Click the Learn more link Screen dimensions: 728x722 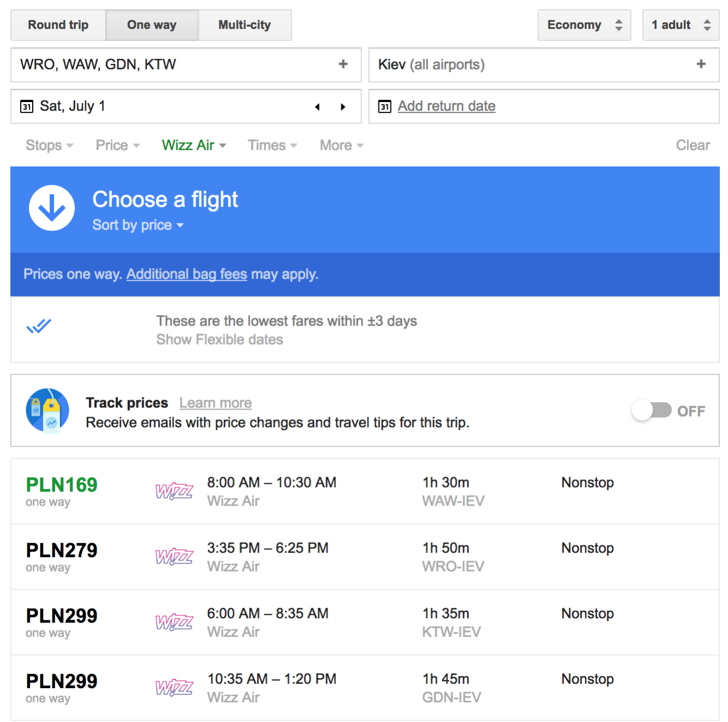coord(215,403)
